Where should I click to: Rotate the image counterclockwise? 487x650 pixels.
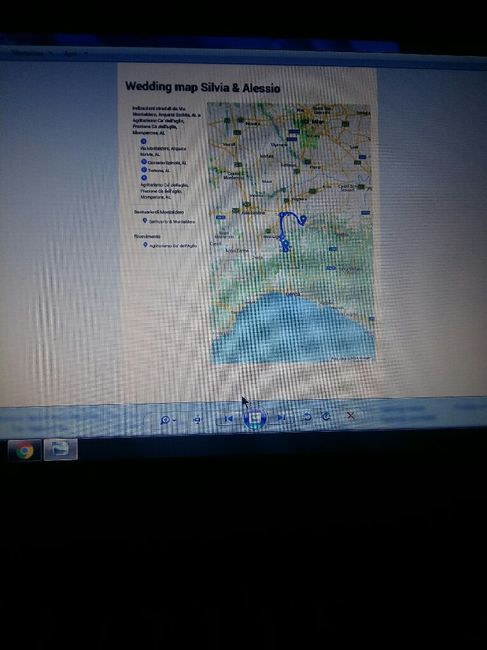[x=307, y=417]
